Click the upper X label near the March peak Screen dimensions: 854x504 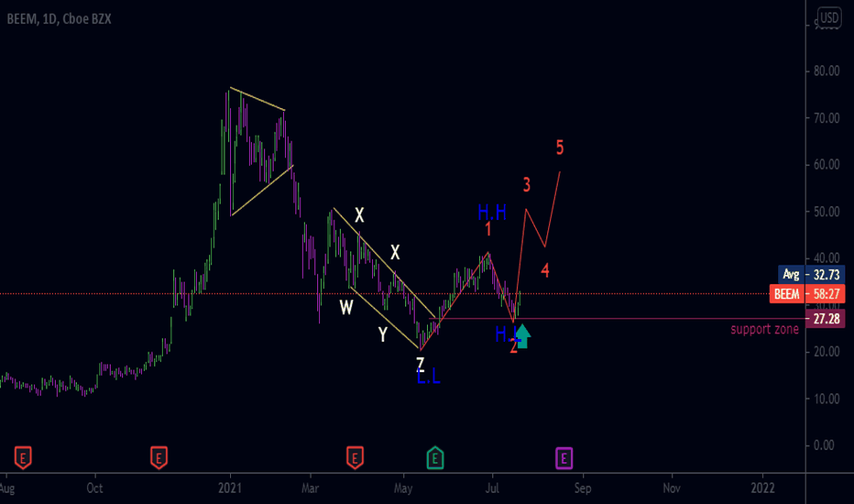coord(359,214)
